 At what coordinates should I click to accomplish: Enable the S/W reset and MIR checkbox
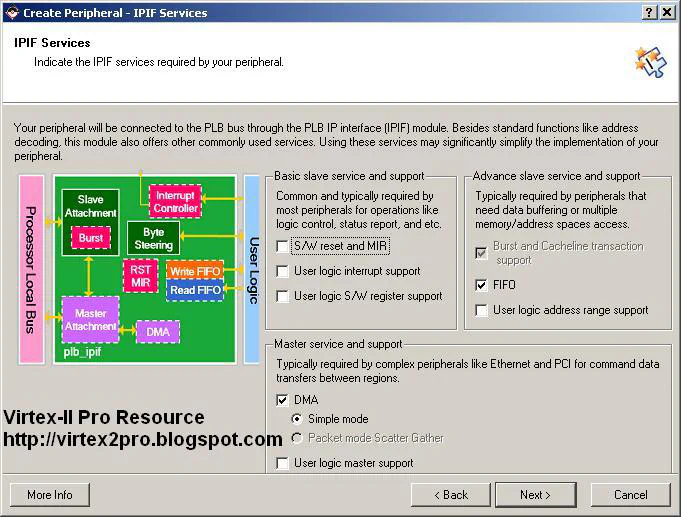(x=283, y=246)
